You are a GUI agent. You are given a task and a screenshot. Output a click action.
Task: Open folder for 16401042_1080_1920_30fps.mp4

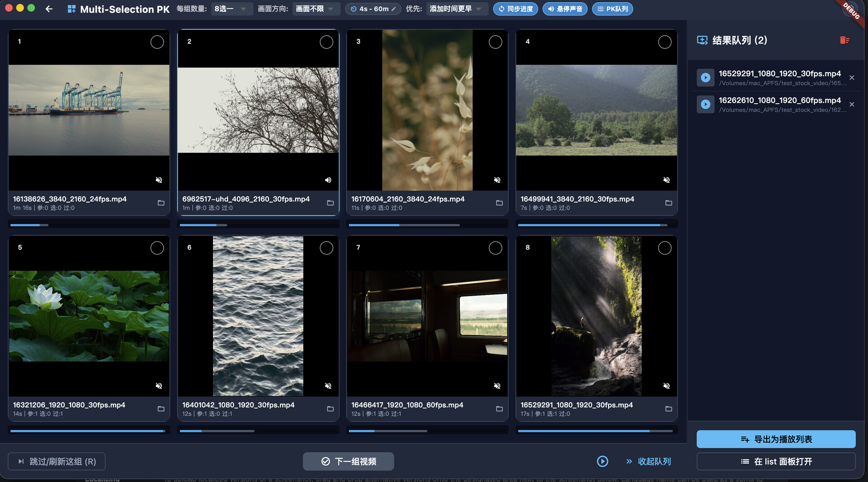click(x=330, y=409)
